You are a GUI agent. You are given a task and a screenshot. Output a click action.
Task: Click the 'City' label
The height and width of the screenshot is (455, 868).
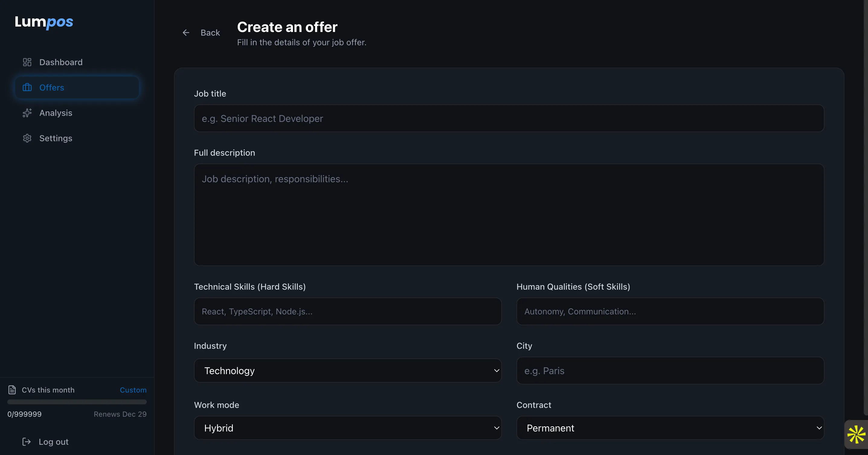[524, 346]
